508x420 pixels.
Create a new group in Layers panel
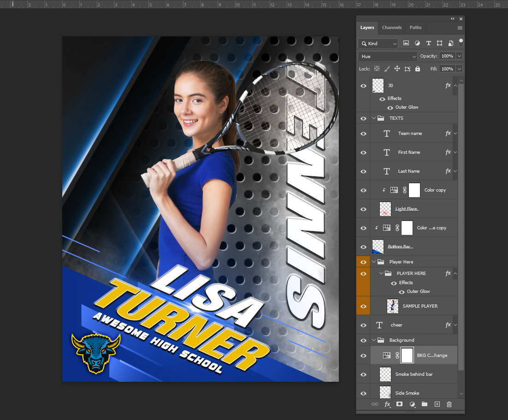425,404
